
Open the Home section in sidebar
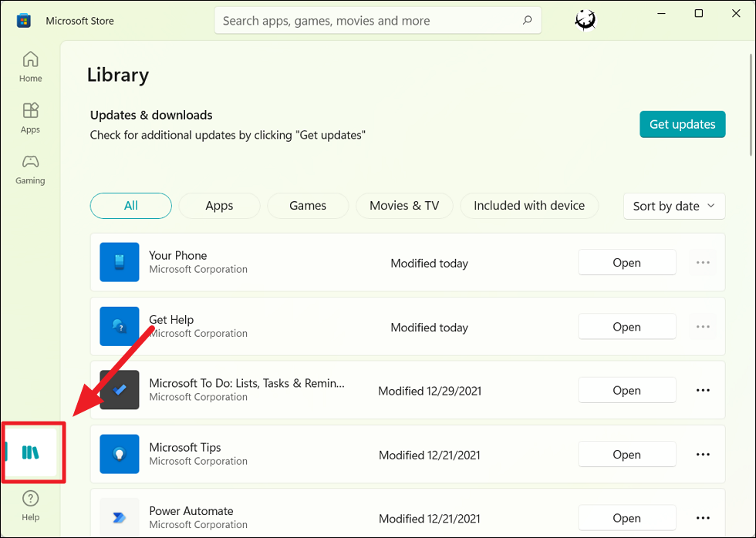[30, 66]
